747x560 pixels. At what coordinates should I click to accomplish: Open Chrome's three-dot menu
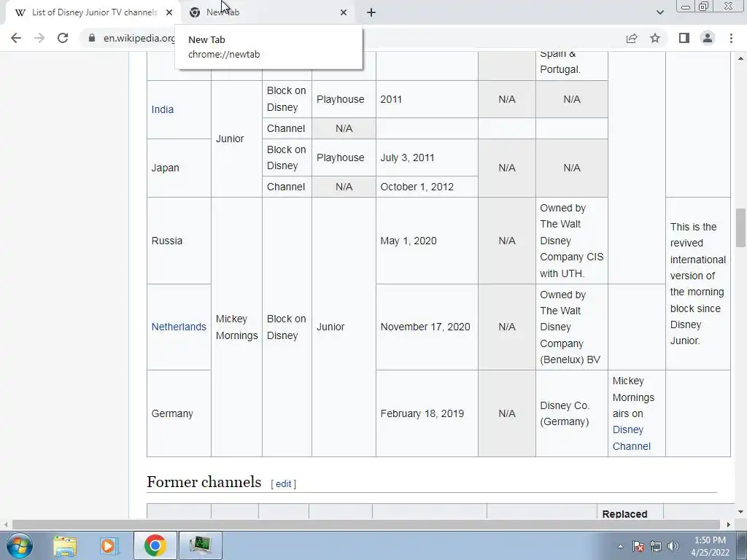731,38
